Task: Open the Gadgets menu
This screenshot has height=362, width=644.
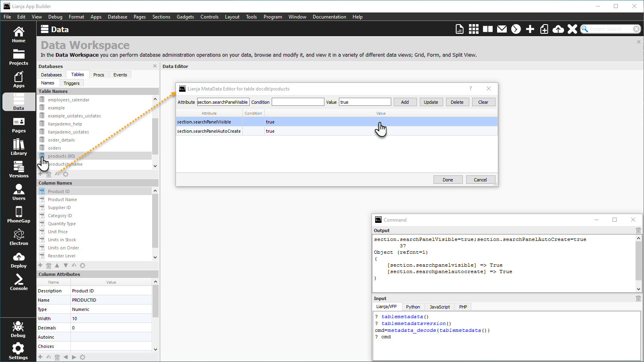Action: [185, 17]
